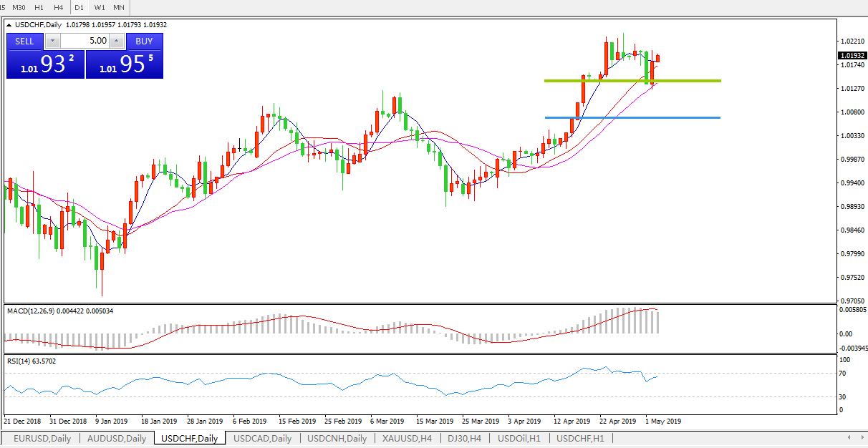
Task: Open the XAUUSD,H4 chart tab
Action: click(x=407, y=438)
